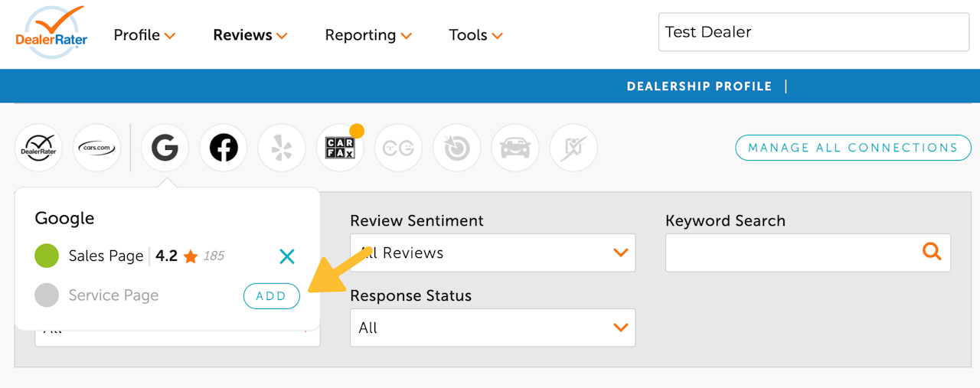Expand the Review Sentiment dropdown
980x388 pixels.
pos(492,253)
